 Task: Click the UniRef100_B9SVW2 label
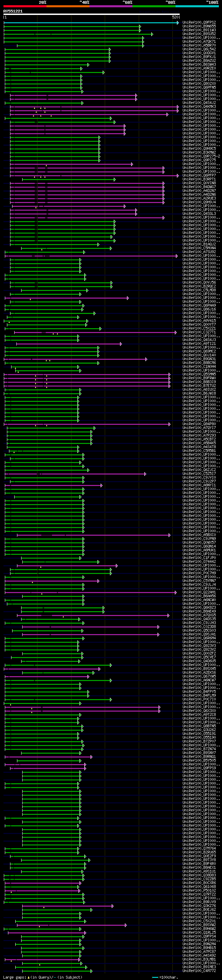[199, 925]
